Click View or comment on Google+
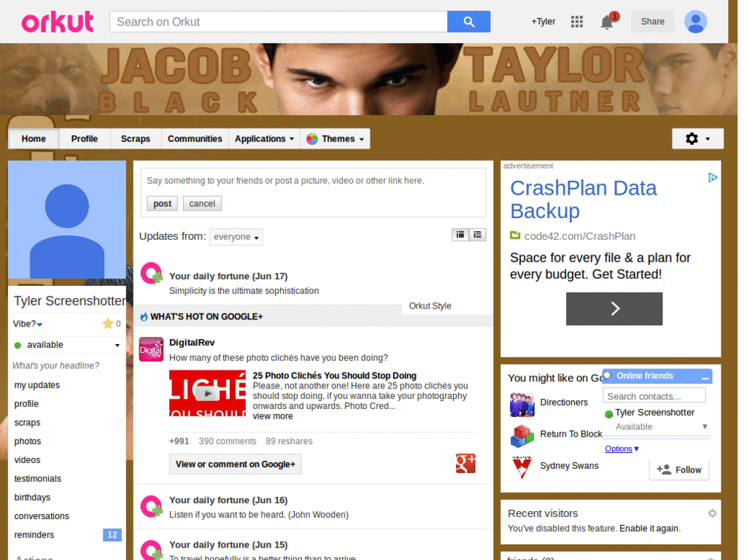747x560 pixels. (236, 464)
